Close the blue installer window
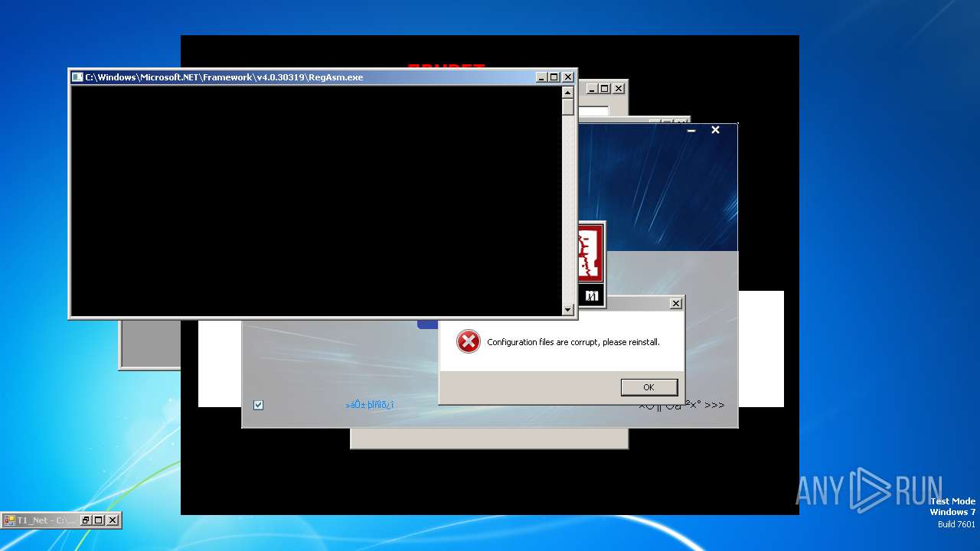980x551 pixels. click(715, 130)
